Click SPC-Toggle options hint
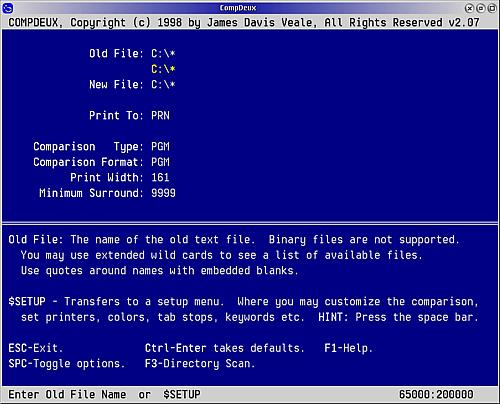 pyautogui.click(x=66, y=363)
